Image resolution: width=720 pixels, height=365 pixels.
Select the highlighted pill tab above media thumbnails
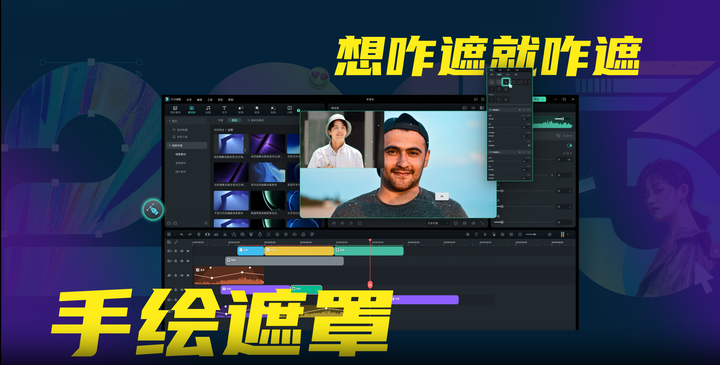click(x=235, y=120)
